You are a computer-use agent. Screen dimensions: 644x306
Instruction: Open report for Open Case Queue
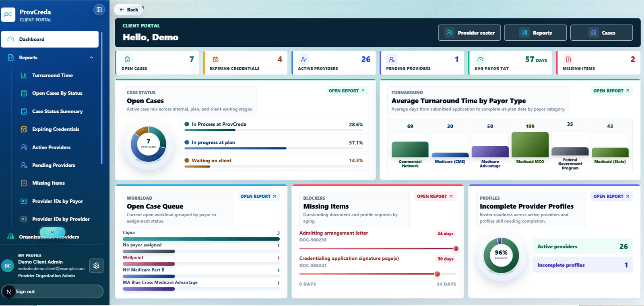click(258, 196)
